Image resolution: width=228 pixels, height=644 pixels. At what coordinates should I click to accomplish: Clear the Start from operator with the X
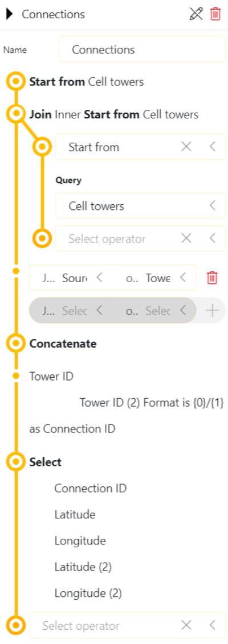[x=186, y=147]
